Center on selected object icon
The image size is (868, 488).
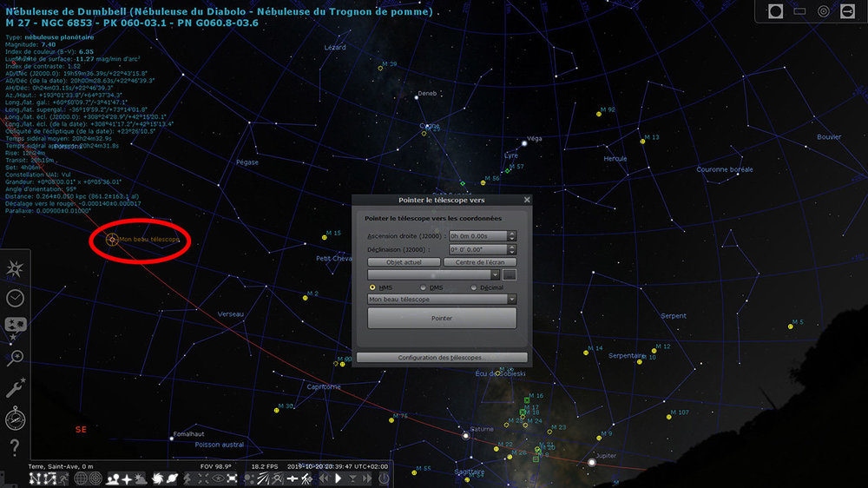[x=202, y=478]
